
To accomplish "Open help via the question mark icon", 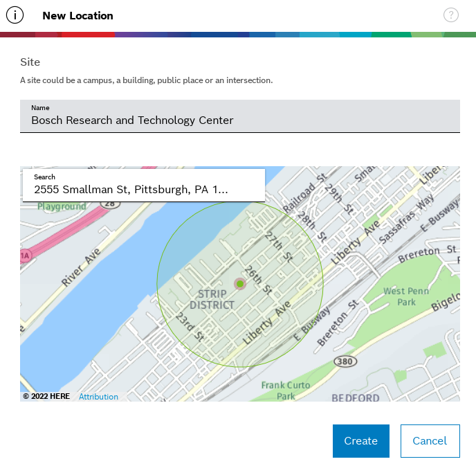I will [451, 15].
